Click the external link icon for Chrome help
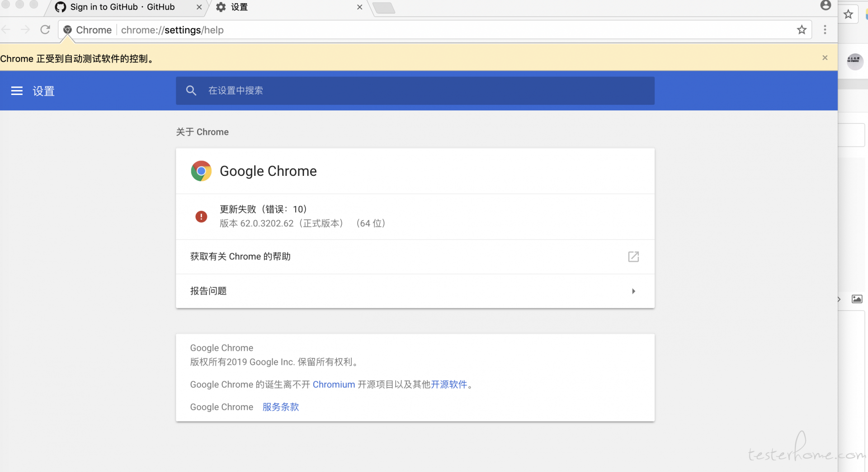The image size is (868, 472). [x=633, y=257]
